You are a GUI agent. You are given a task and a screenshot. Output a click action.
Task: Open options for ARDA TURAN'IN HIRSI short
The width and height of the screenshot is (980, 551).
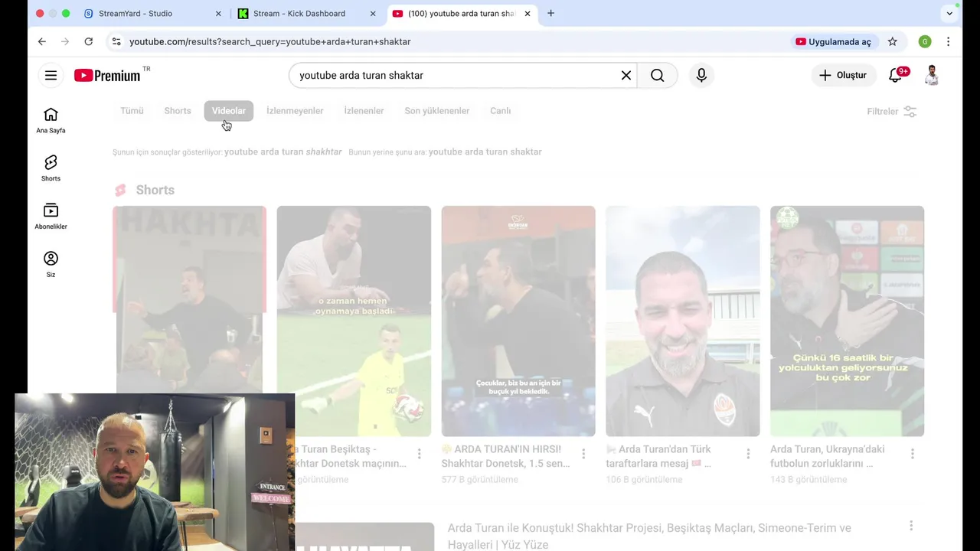coord(583,454)
